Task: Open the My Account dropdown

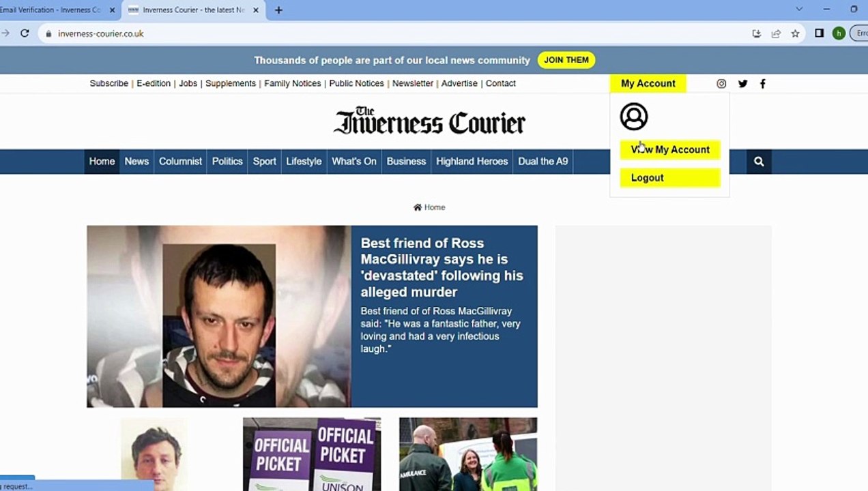Action: (648, 83)
